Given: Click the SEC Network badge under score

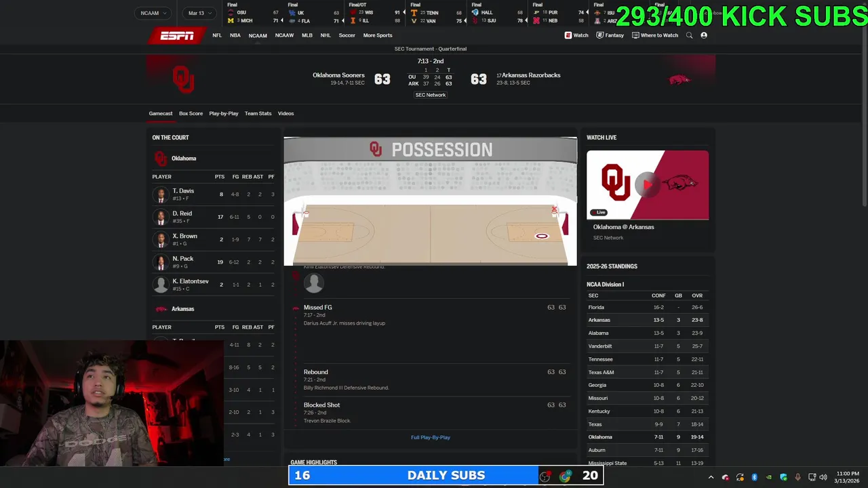Looking at the screenshot, I should (431, 95).
